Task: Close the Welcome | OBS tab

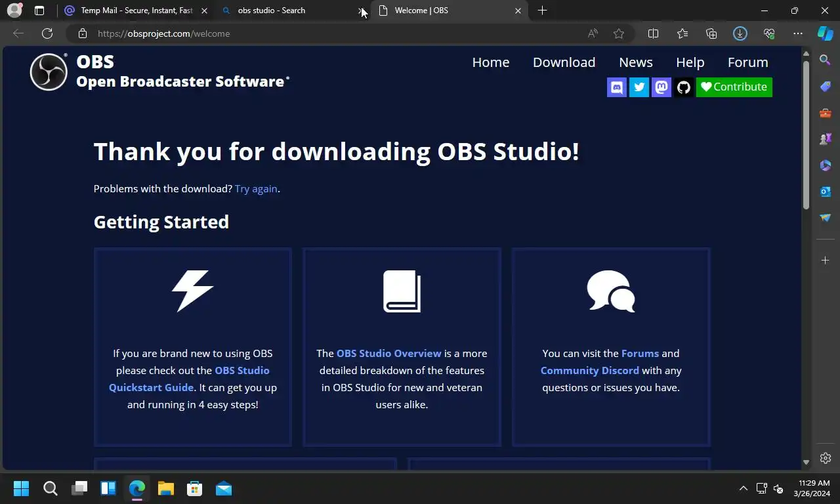Action: 518,10
